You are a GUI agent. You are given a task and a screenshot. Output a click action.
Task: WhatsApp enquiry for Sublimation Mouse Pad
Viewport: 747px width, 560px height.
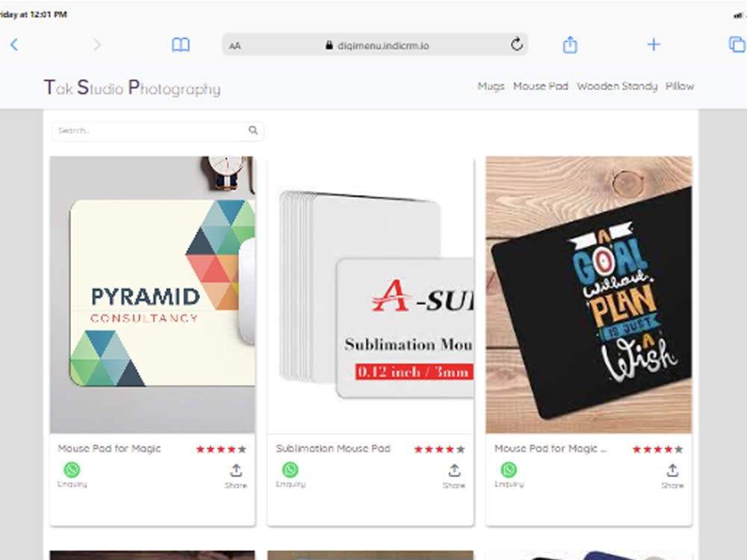(x=291, y=475)
